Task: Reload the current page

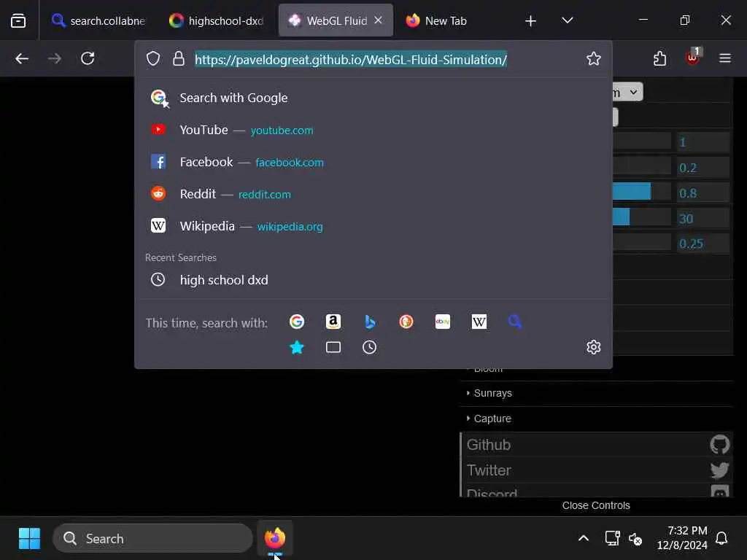Action: point(88,58)
